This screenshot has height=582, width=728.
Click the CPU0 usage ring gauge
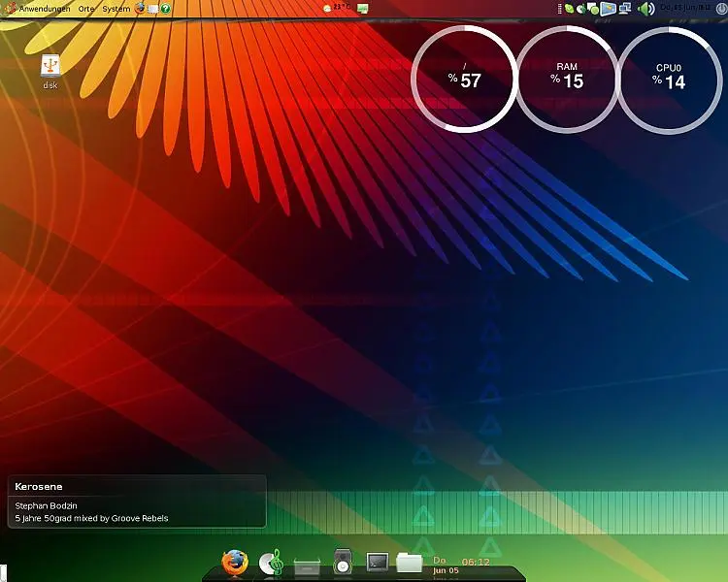tap(669, 80)
